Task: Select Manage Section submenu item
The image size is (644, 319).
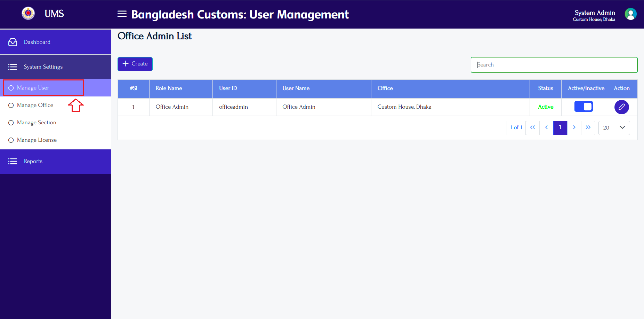Action: tap(55, 123)
